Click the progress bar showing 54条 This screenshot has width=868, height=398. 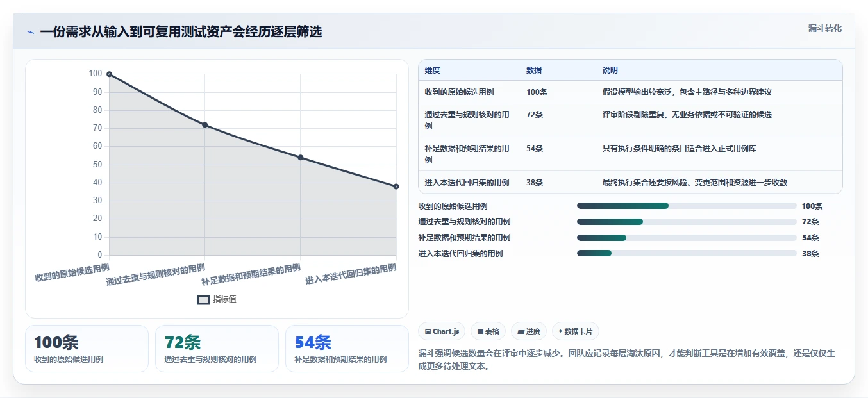687,238
